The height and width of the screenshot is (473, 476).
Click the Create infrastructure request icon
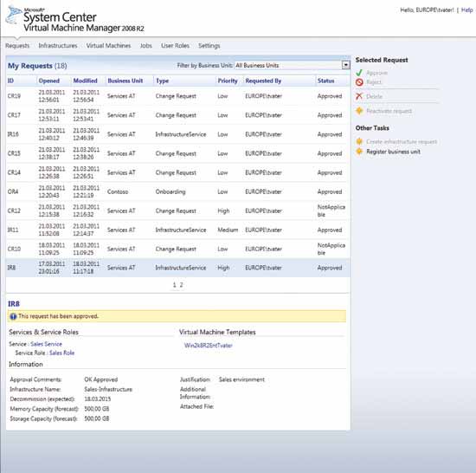[x=359, y=141]
